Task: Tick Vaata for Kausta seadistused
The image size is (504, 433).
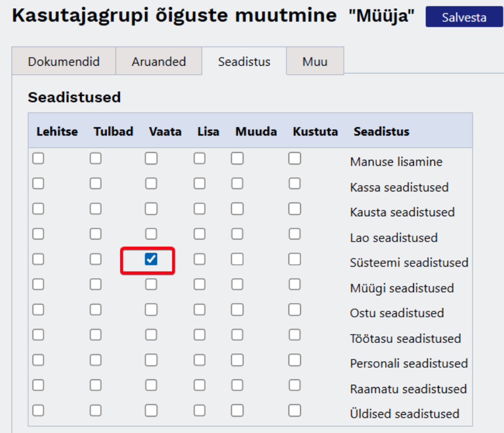Action: pyautogui.click(x=151, y=209)
